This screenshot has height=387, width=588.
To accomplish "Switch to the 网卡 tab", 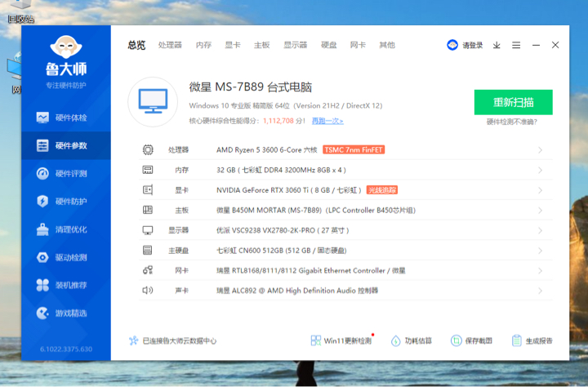I will pos(358,45).
